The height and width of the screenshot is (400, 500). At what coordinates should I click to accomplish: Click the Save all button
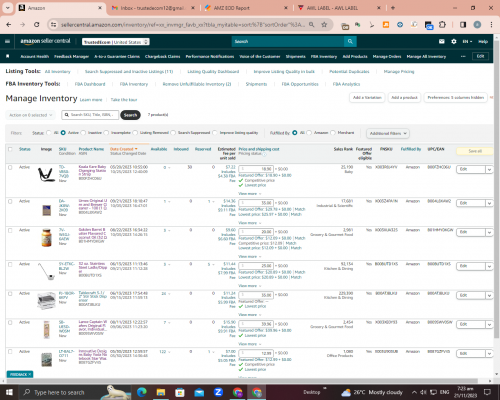(x=475, y=151)
